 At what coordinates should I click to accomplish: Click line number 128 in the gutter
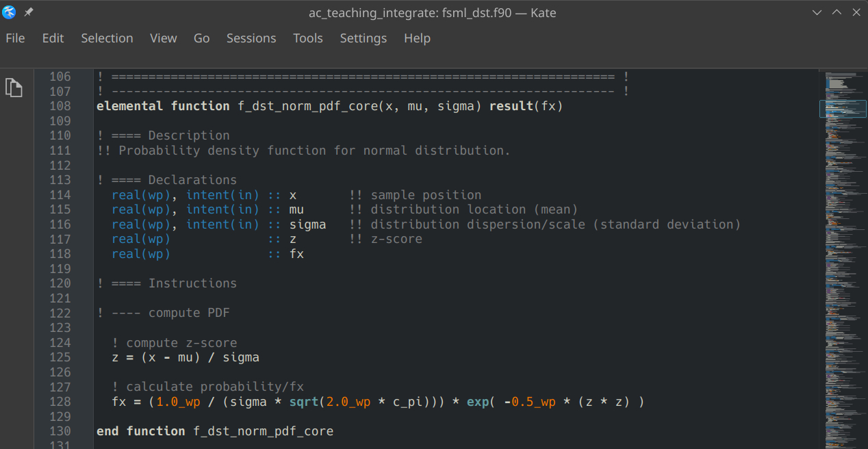coord(60,402)
